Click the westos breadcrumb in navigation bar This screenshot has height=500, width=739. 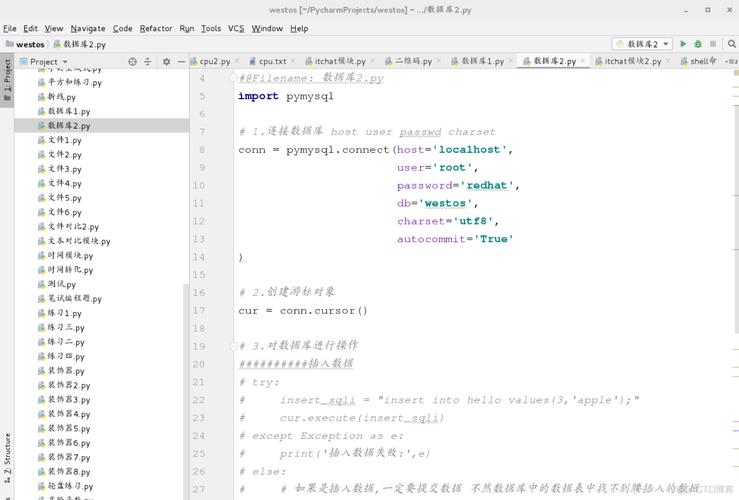tap(26, 44)
